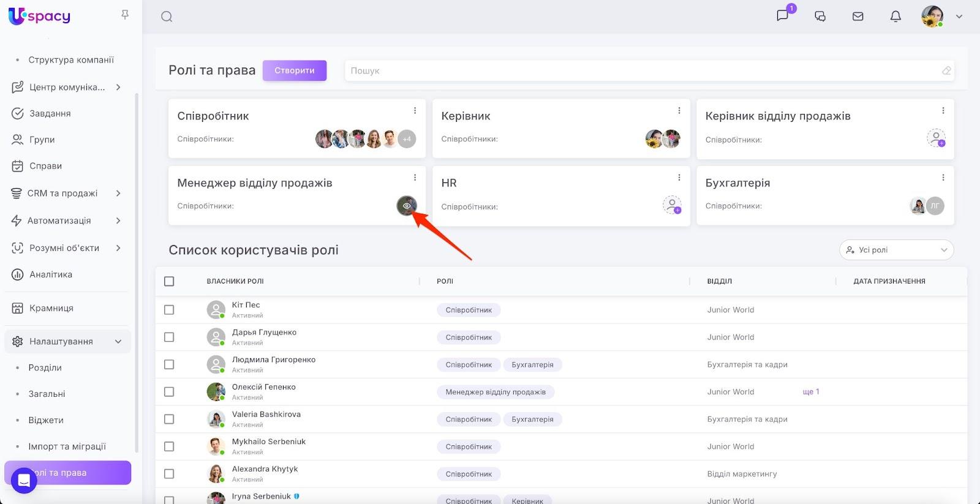
Task: Focus the Пошук search field
Action: tap(643, 70)
